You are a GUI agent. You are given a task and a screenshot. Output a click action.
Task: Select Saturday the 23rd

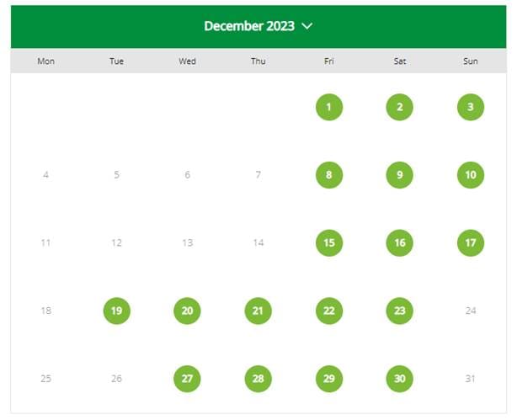pos(400,311)
